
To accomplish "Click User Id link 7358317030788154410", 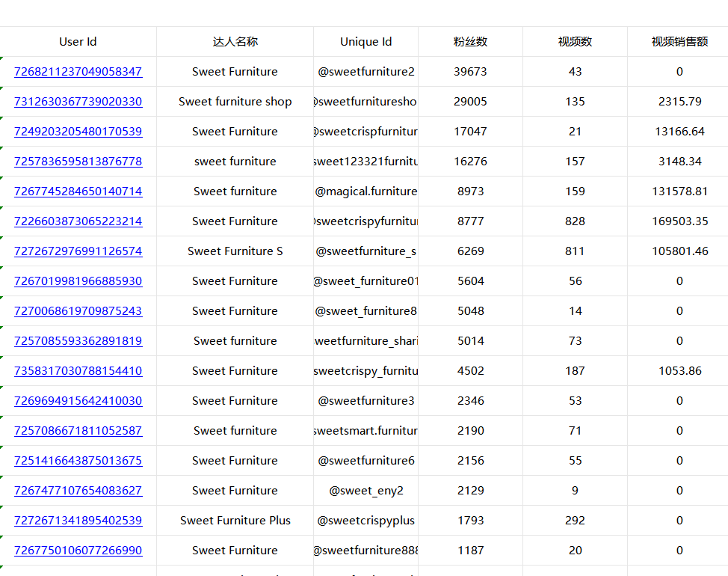I will point(78,371).
